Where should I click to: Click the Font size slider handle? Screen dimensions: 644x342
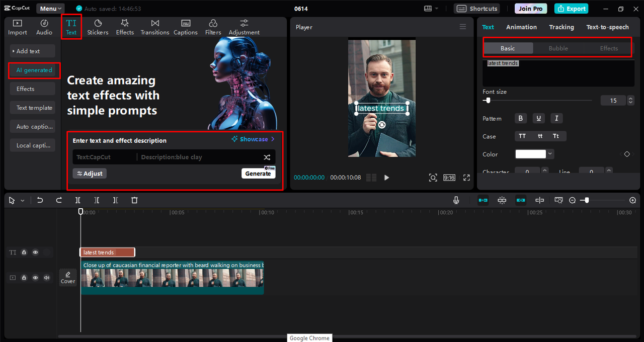tap(488, 101)
